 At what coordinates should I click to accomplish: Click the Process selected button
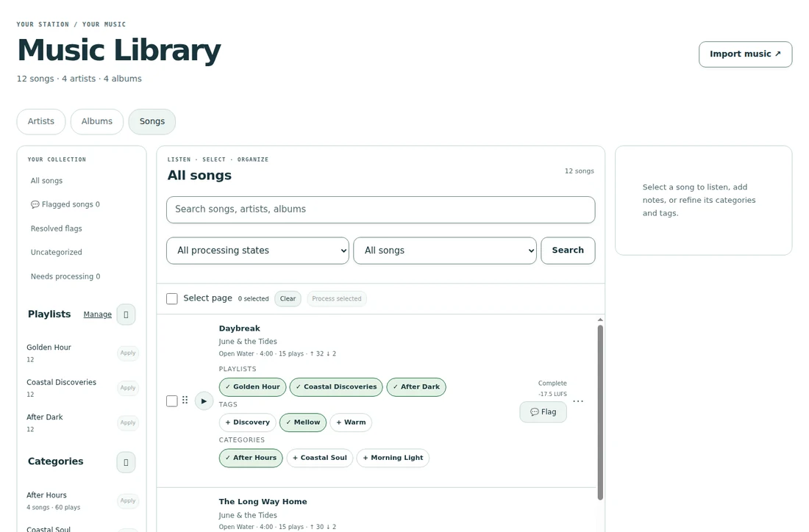click(x=336, y=299)
